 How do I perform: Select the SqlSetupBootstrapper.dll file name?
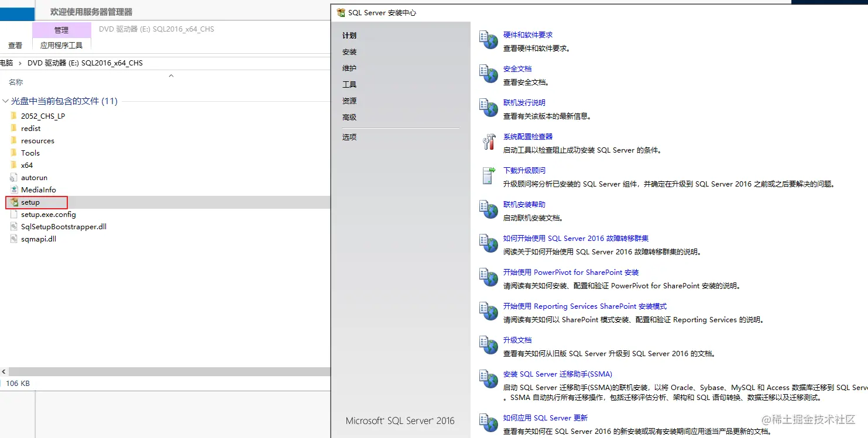(x=64, y=226)
